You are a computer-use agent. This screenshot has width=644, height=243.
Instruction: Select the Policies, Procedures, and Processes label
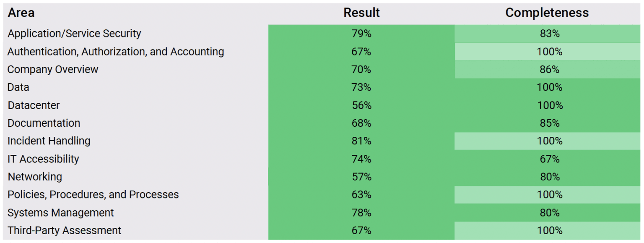(93, 195)
